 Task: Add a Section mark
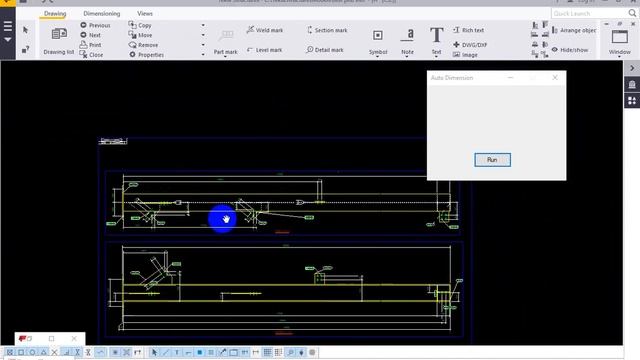pos(327,30)
